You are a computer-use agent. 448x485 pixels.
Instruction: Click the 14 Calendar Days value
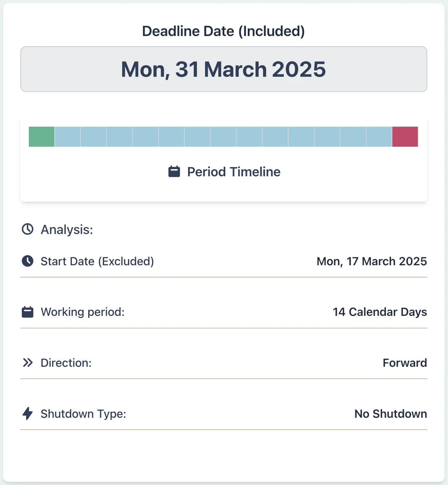pyautogui.click(x=379, y=311)
